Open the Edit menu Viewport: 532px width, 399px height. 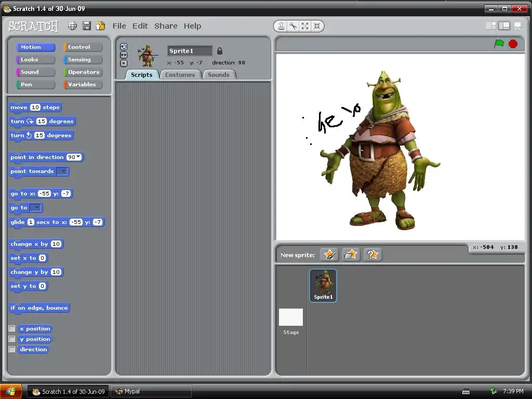(140, 26)
